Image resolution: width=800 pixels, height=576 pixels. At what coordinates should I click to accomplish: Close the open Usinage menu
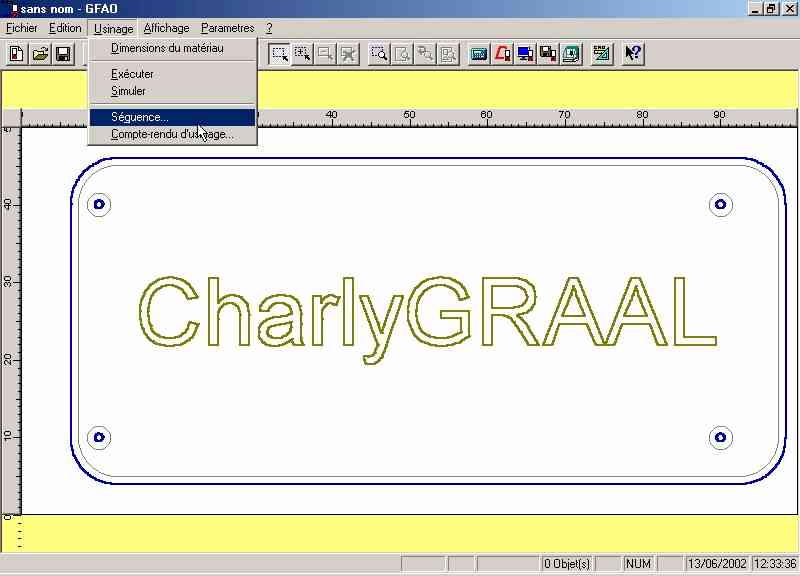point(113,29)
